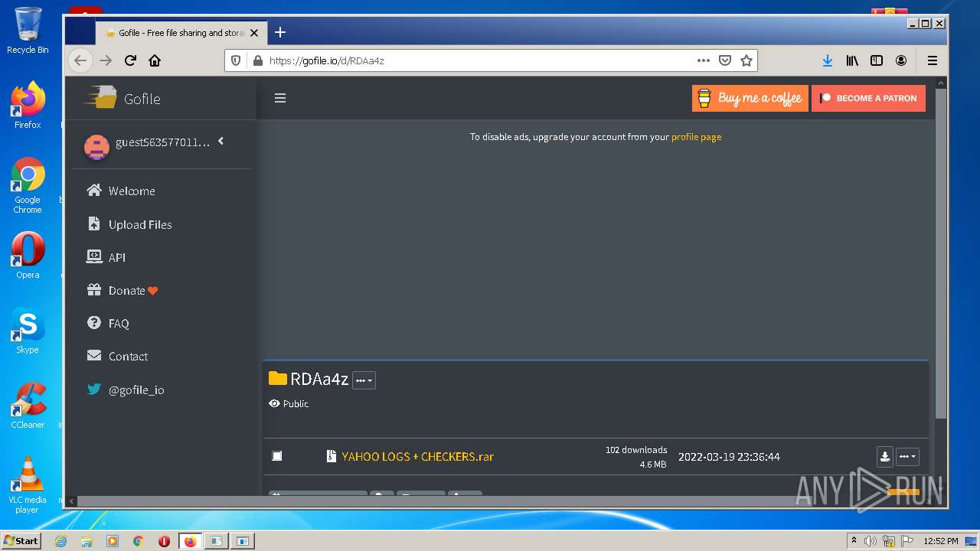Follow the profile page link
The height and width of the screenshot is (551, 980).
(x=696, y=137)
